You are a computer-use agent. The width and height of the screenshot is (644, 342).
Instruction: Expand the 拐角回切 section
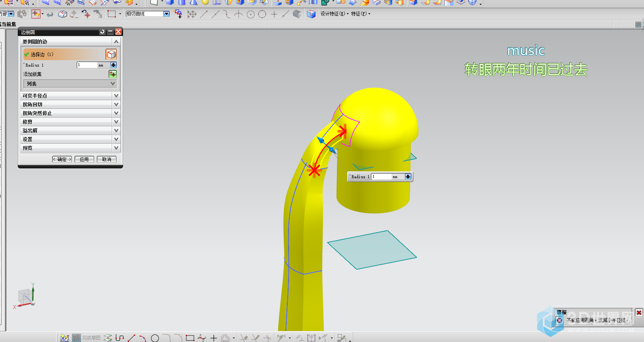[70, 104]
